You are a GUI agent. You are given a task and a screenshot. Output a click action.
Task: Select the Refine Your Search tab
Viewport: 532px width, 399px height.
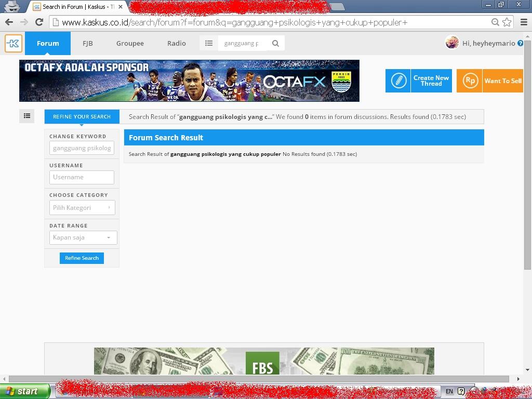pos(82,117)
